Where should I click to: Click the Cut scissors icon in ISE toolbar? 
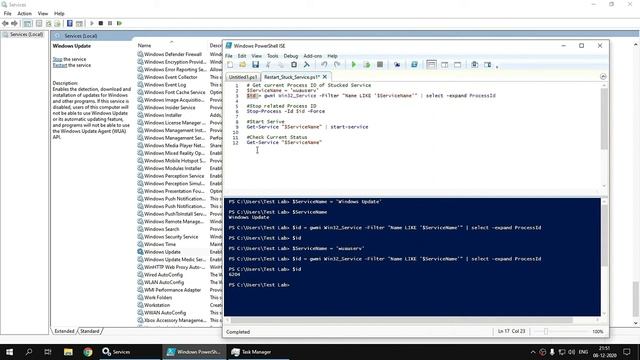point(268,64)
